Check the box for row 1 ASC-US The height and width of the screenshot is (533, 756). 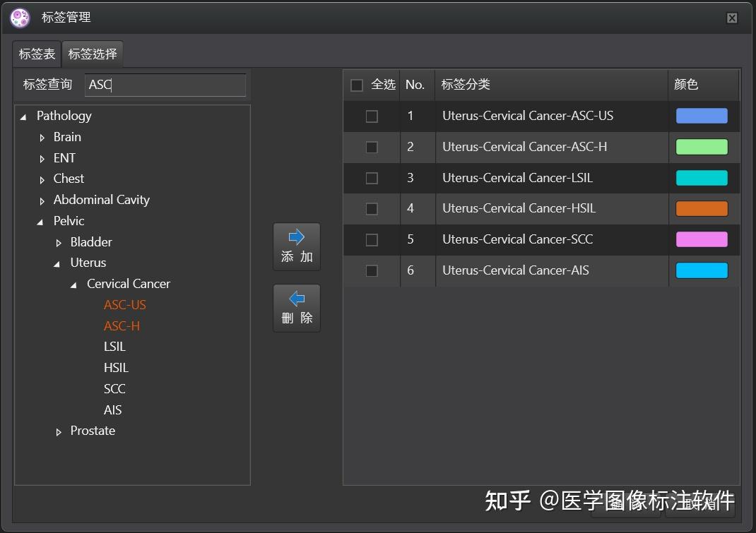tap(372, 116)
